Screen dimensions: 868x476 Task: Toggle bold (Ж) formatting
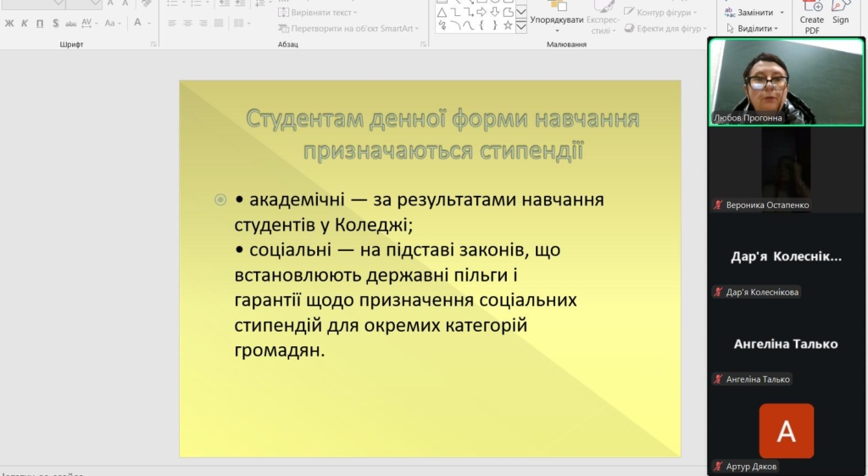9,23
